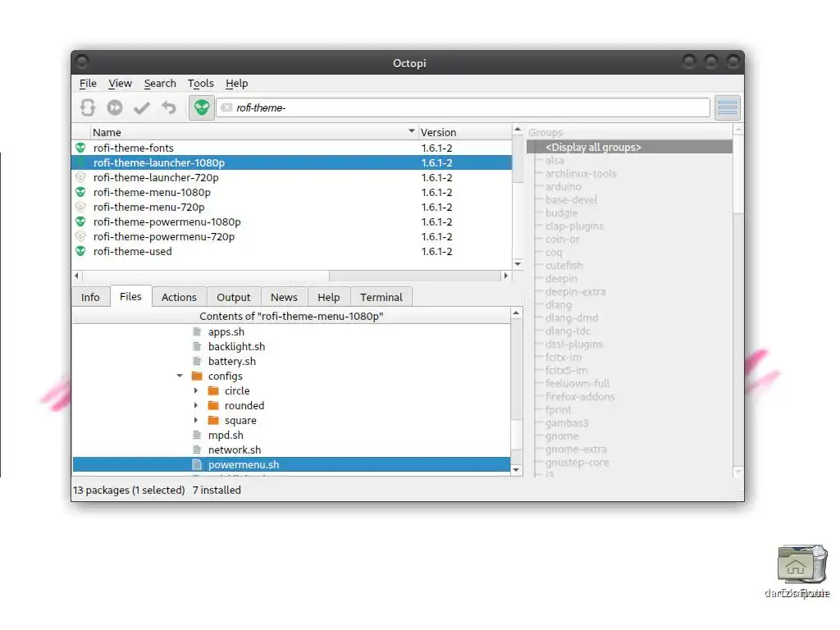
Task: Click the Name column header
Action: coord(253,132)
